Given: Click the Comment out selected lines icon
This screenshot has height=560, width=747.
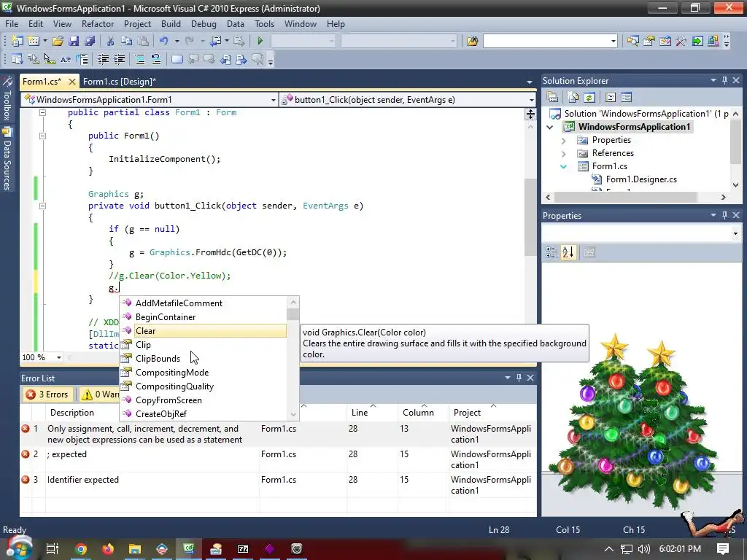Looking at the screenshot, I should [x=139, y=60].
